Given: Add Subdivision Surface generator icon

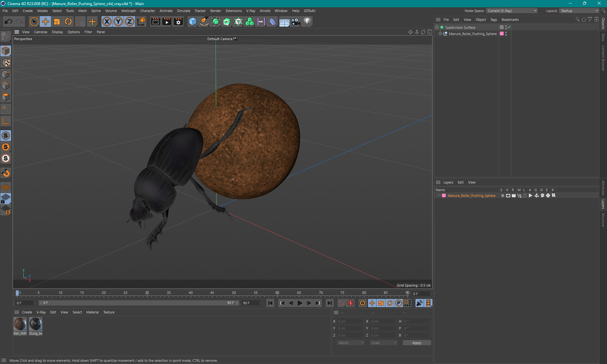Looking at the screenshot, I should click(x=216, y=21).
